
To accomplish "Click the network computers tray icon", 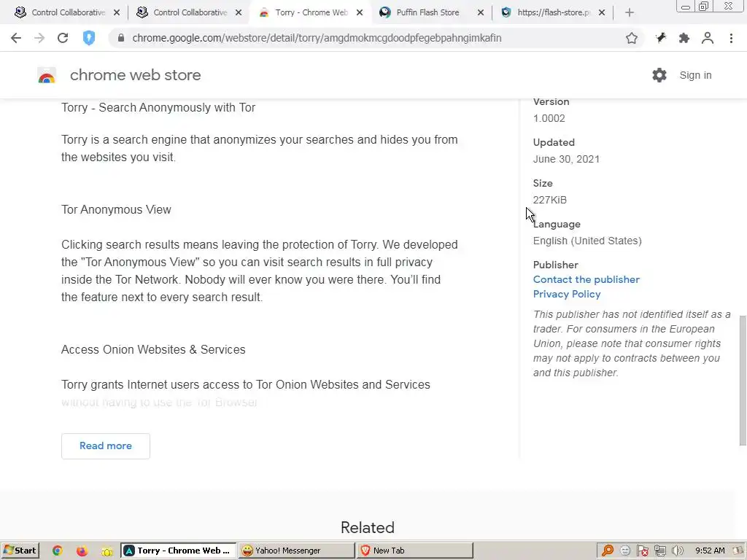I will [659, 551].
